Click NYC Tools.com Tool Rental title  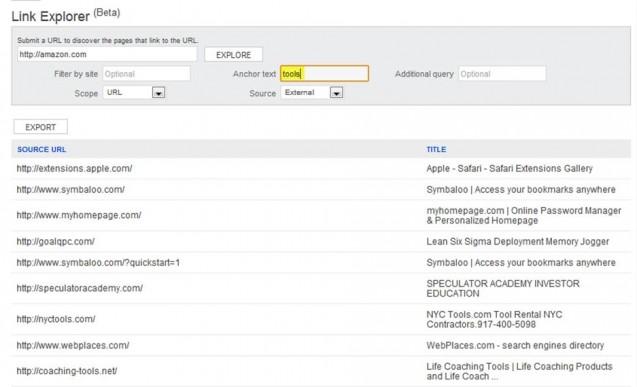(x=494, y=320)
